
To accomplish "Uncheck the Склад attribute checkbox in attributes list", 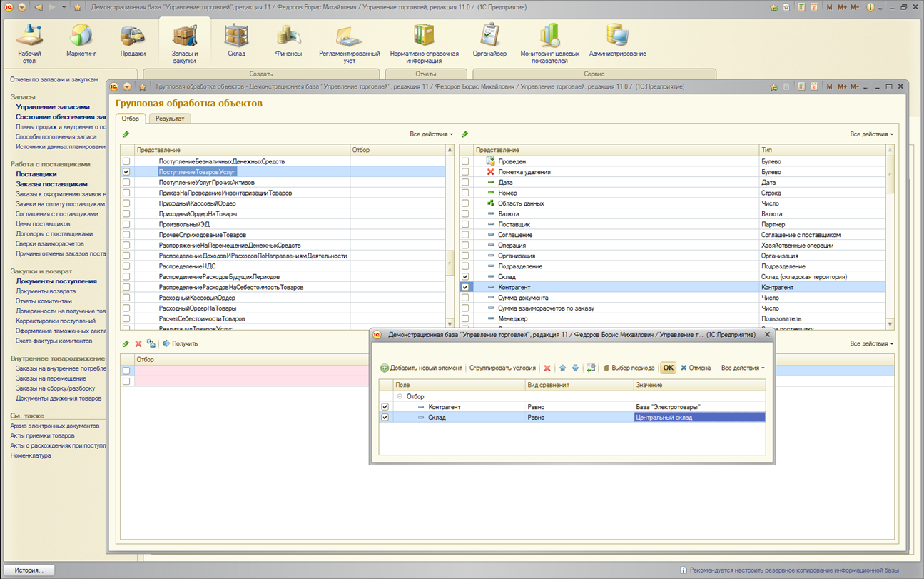I will (x=465, y=276).
